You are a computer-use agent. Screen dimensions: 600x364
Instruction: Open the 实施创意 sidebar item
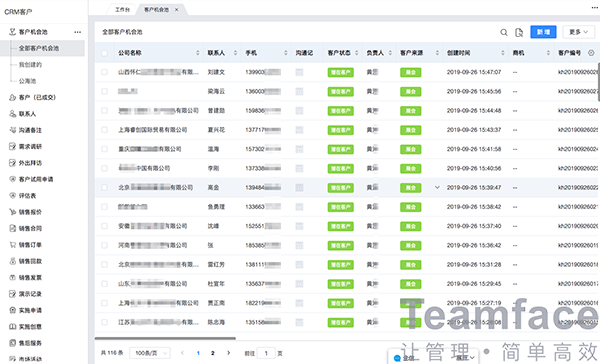click(30, 326)
